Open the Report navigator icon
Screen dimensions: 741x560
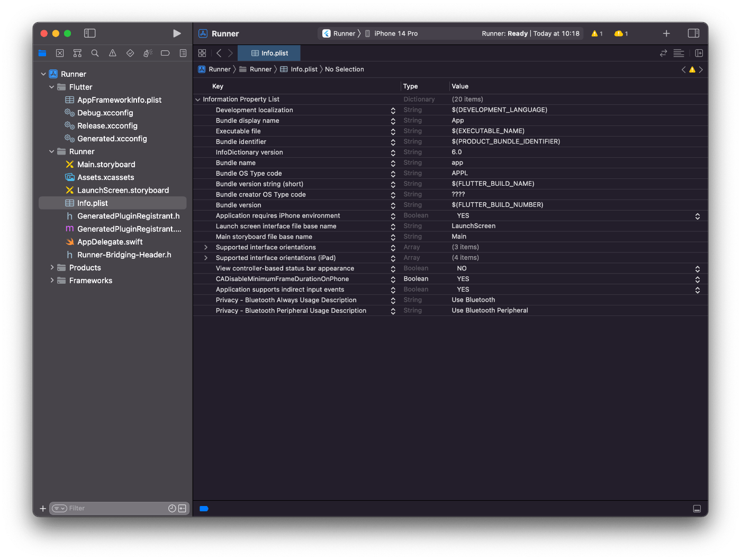(183, 53)
